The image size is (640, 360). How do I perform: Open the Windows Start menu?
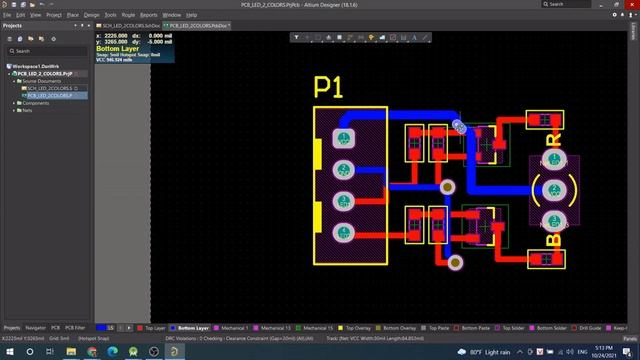[x=9, y=351]
